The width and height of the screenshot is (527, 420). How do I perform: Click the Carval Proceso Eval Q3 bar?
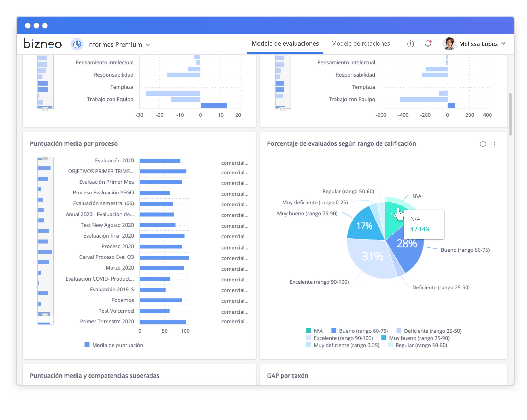point(164,258)
